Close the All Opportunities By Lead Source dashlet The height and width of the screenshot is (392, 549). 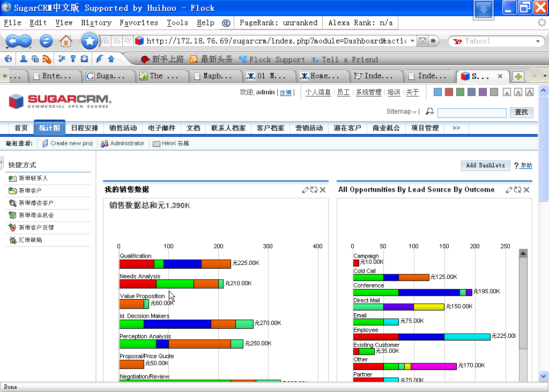[x=526, y=190]
